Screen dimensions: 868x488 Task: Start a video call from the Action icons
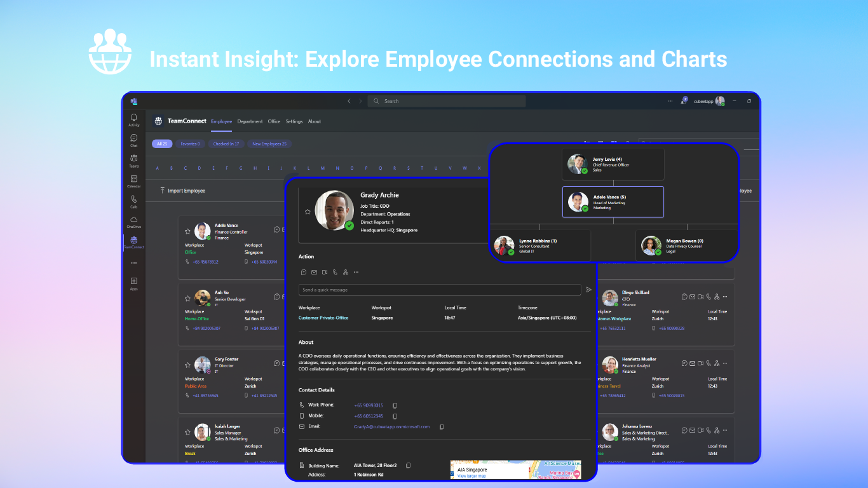tap(325, 272)
